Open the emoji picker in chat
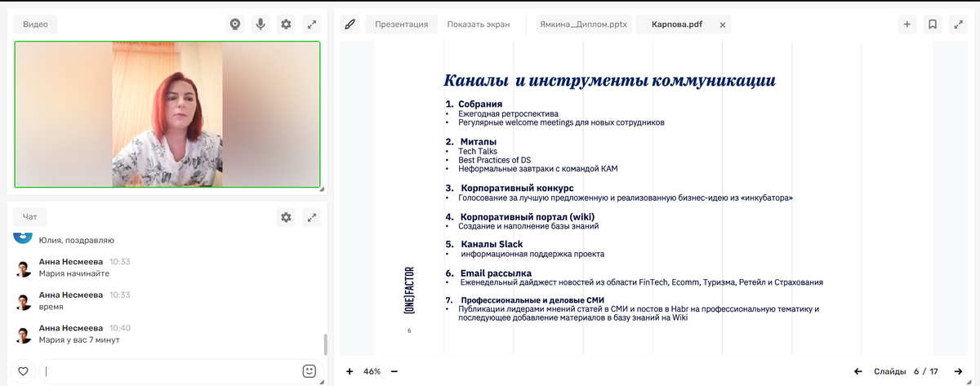This screenshot has height=386, width=980. tap(309, 371)
